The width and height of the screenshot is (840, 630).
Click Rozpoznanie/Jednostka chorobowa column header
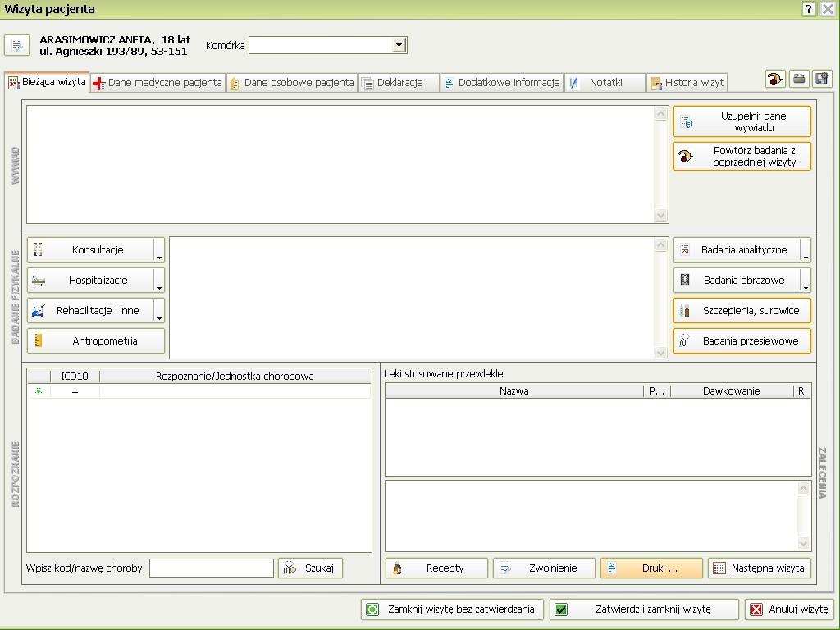[x=235, y=376]
